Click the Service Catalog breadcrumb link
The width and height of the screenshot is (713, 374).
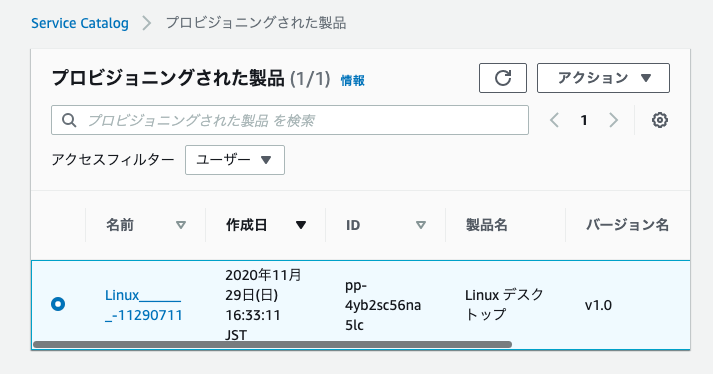(x=80, y=23)
